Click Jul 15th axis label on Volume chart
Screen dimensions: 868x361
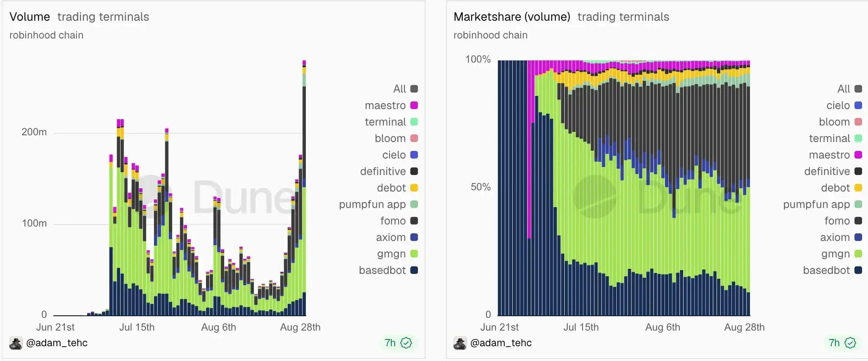point(137,327)
